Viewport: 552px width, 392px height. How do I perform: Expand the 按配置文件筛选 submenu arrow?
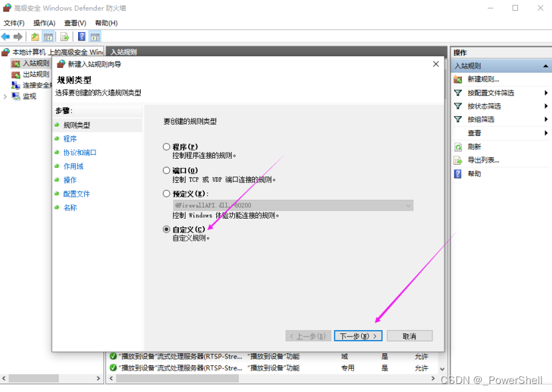click(546, 93)
